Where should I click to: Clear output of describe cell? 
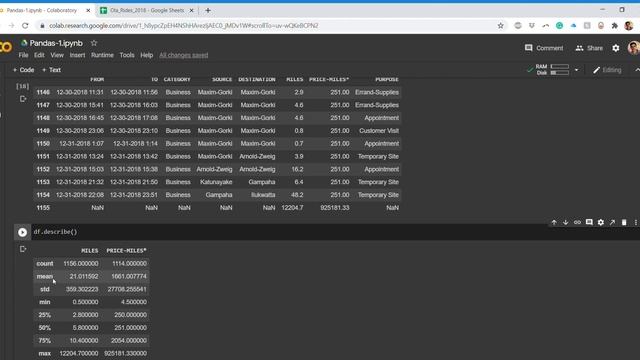click(x=23, y=249)
